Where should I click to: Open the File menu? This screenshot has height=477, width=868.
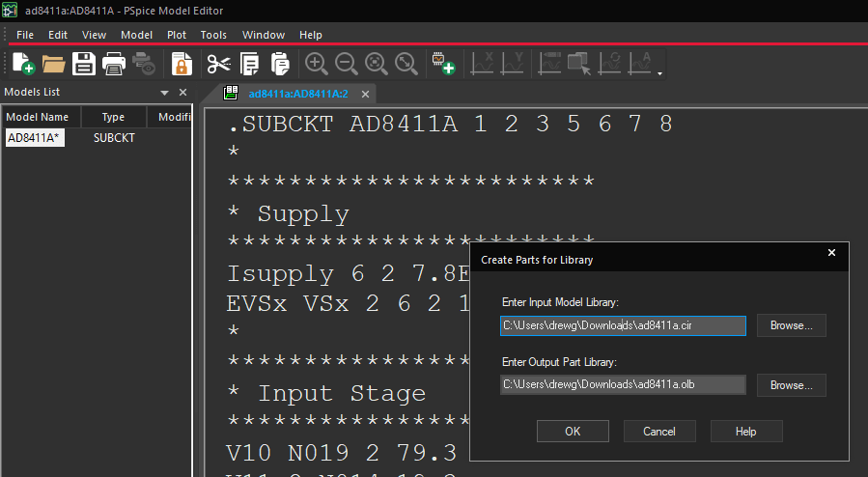click(25, 35)
